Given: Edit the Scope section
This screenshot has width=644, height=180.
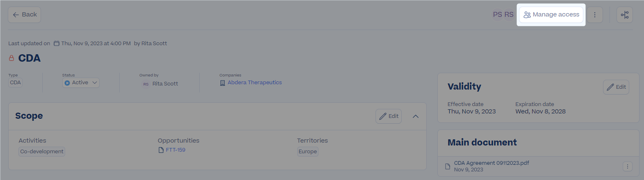Looking at the screenshot, I should click(x=389, y=116).
